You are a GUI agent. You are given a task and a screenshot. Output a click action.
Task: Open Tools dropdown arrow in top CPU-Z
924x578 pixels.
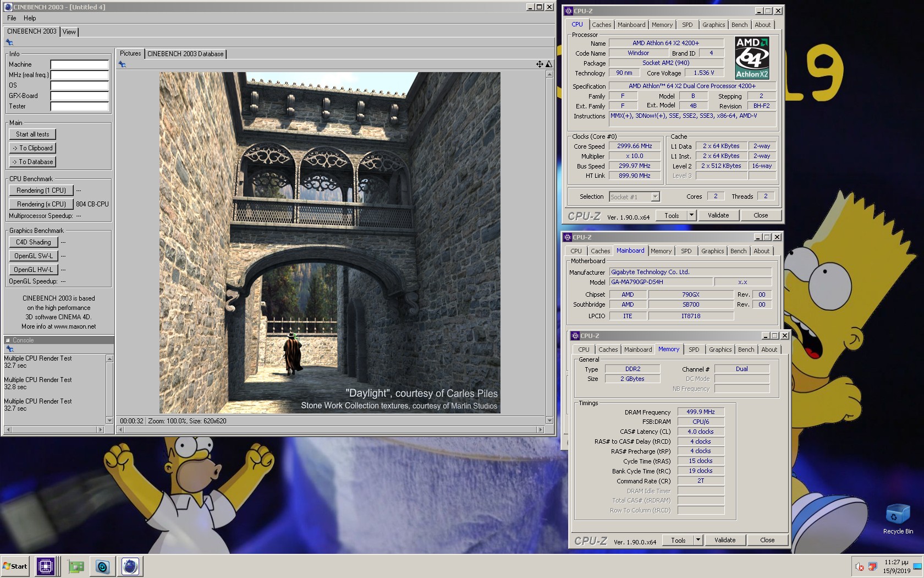tap(691, 215)
